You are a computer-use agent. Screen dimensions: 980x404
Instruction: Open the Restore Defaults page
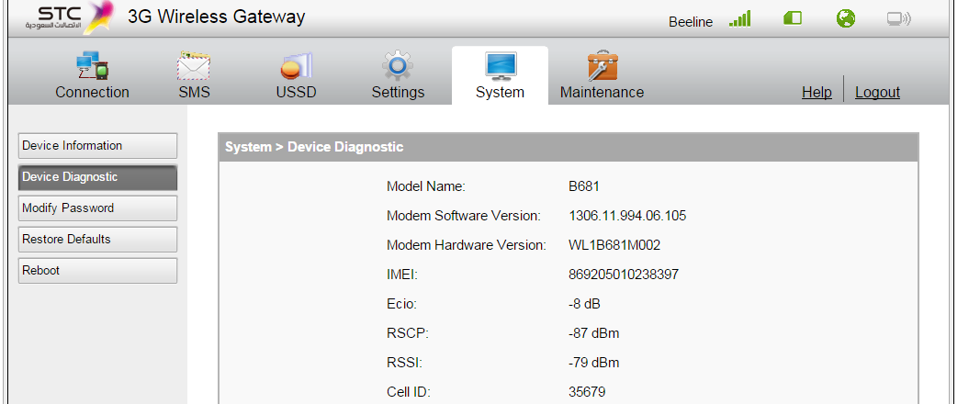[97, 240]
